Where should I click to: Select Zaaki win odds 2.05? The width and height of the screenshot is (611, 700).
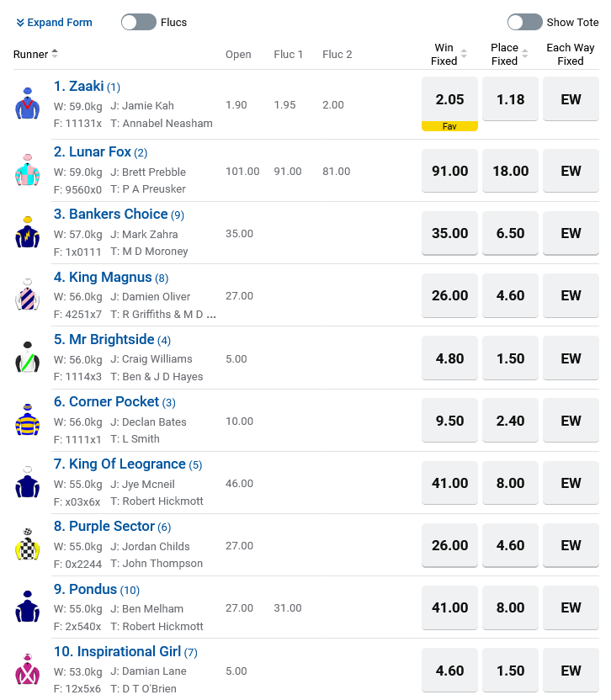(x=449, y=99)
